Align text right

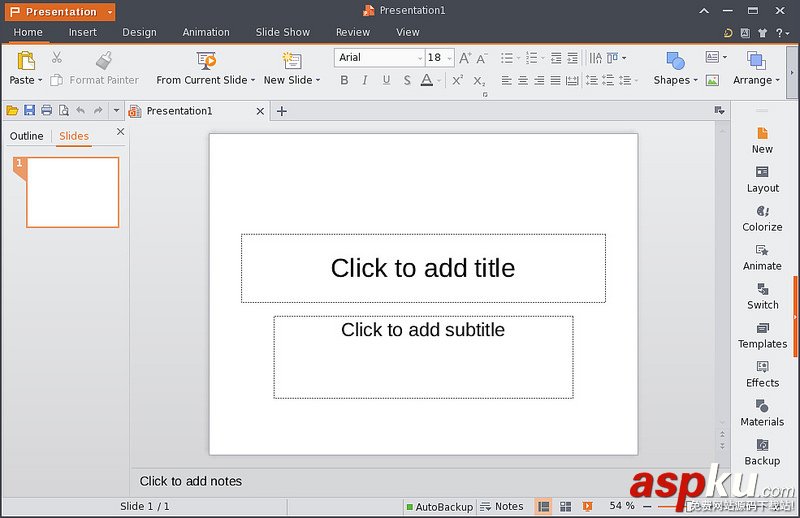[x=539, y=80]
